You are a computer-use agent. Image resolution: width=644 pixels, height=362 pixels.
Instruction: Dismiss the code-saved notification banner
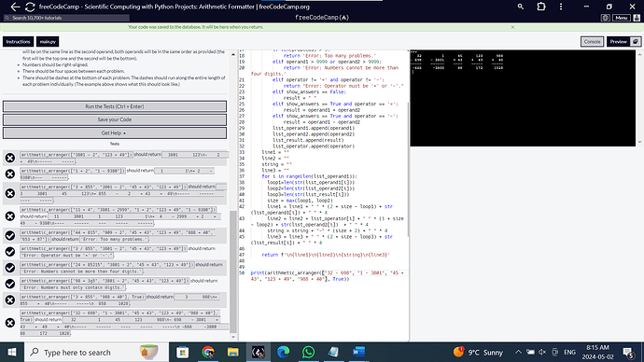click(x=512, y=27)
